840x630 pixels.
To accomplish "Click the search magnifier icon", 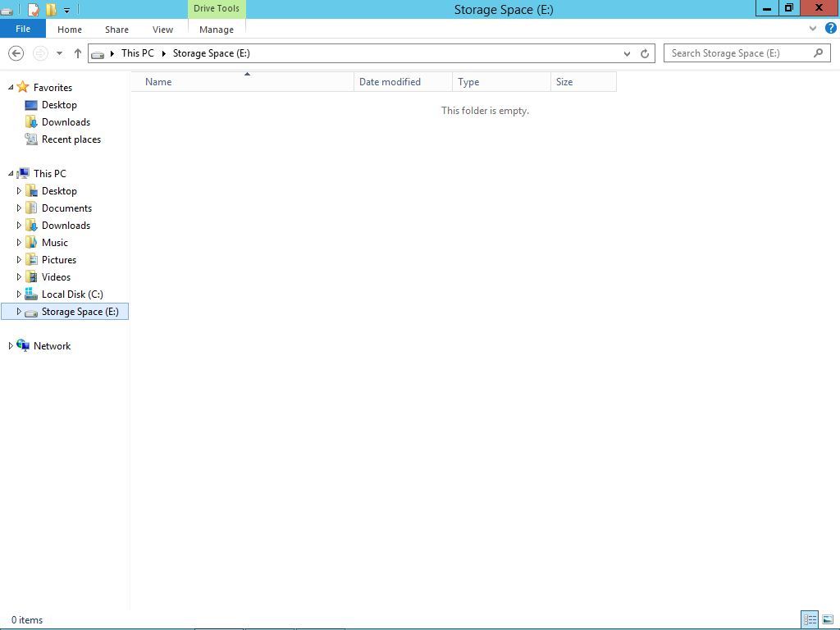I will tap(818, 53).
